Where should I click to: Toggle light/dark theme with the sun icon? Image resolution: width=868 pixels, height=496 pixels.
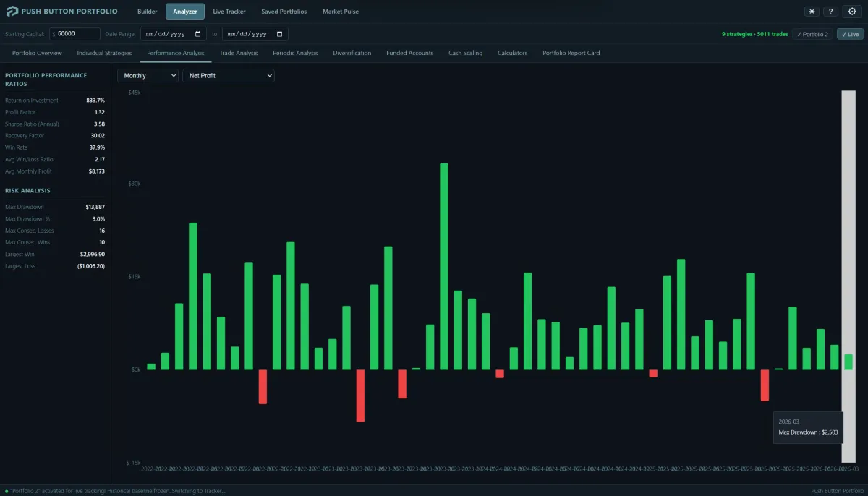812,12
